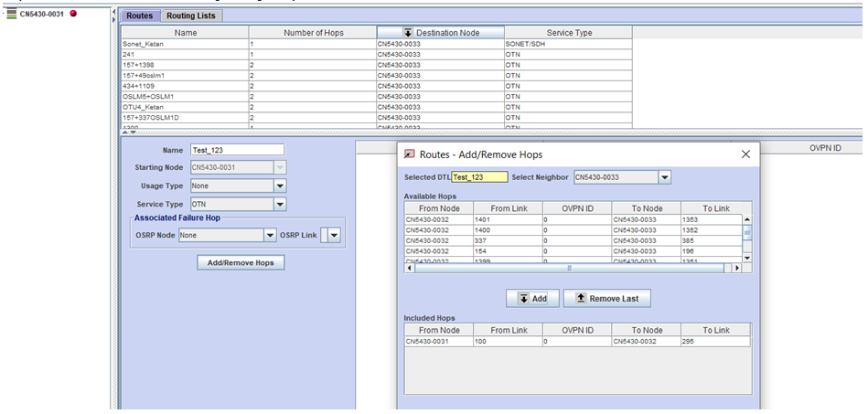Viewport: 868px width, 414px height.
Task: Select available hop with From Link 337
Action: (x=573, y=240)
